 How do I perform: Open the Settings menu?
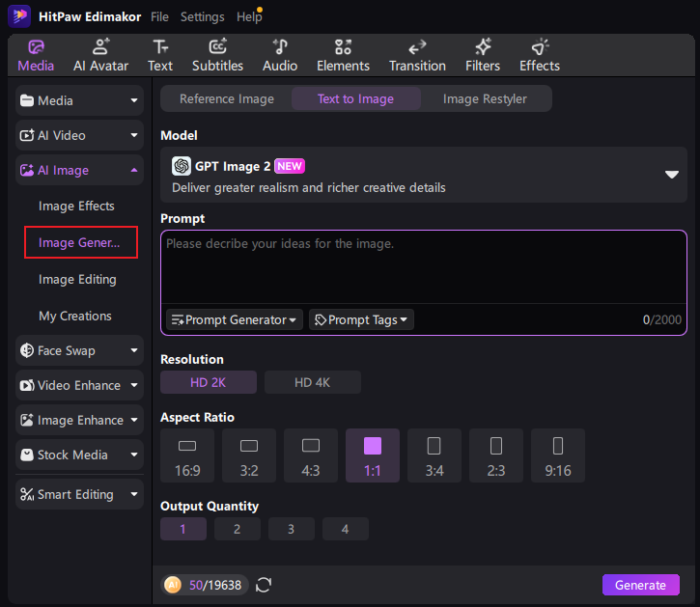coord(202,17)
